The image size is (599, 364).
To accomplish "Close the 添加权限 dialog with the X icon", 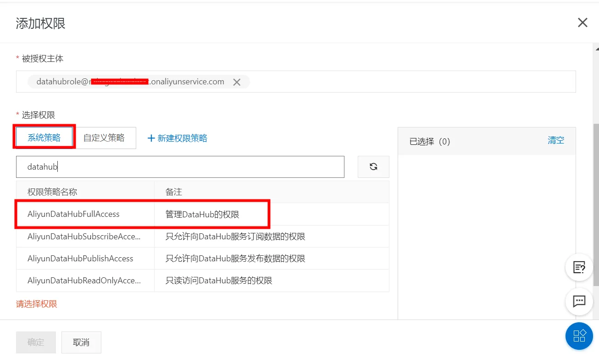I will pos(582,22).
